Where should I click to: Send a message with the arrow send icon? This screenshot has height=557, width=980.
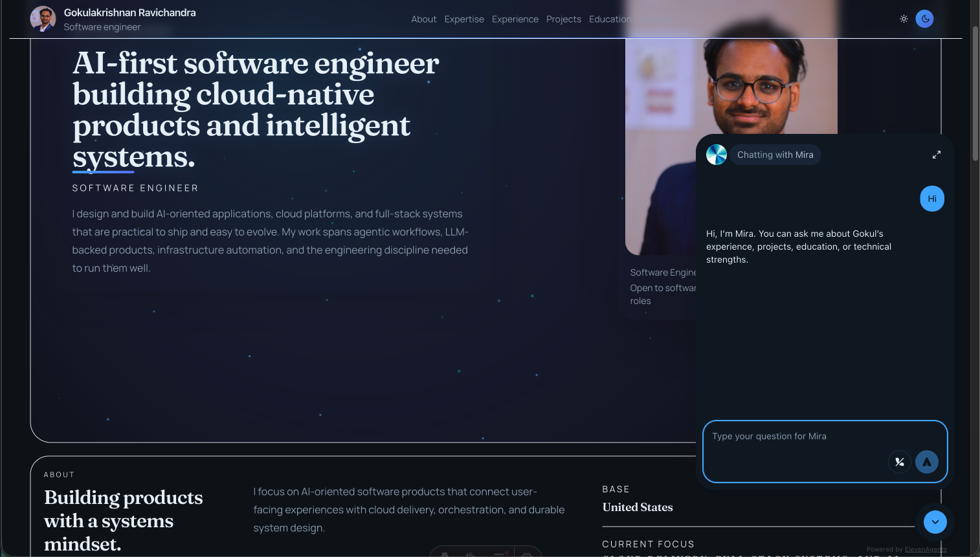tap(927, 462)
